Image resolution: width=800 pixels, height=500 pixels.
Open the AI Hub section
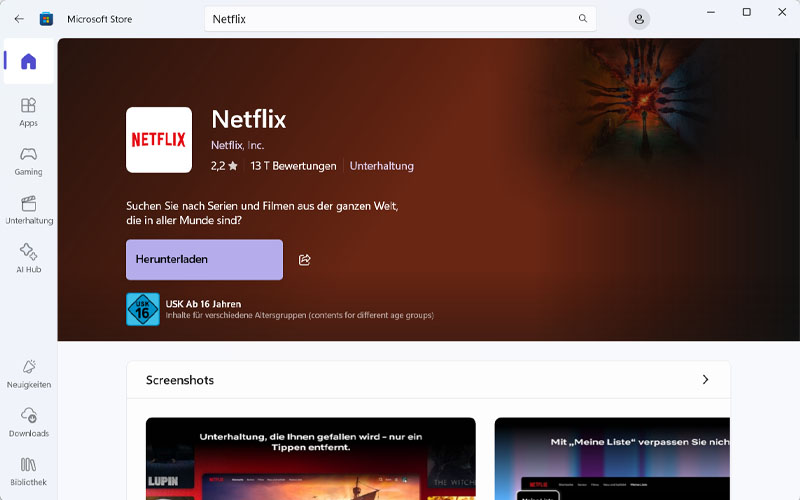(29, 258)
